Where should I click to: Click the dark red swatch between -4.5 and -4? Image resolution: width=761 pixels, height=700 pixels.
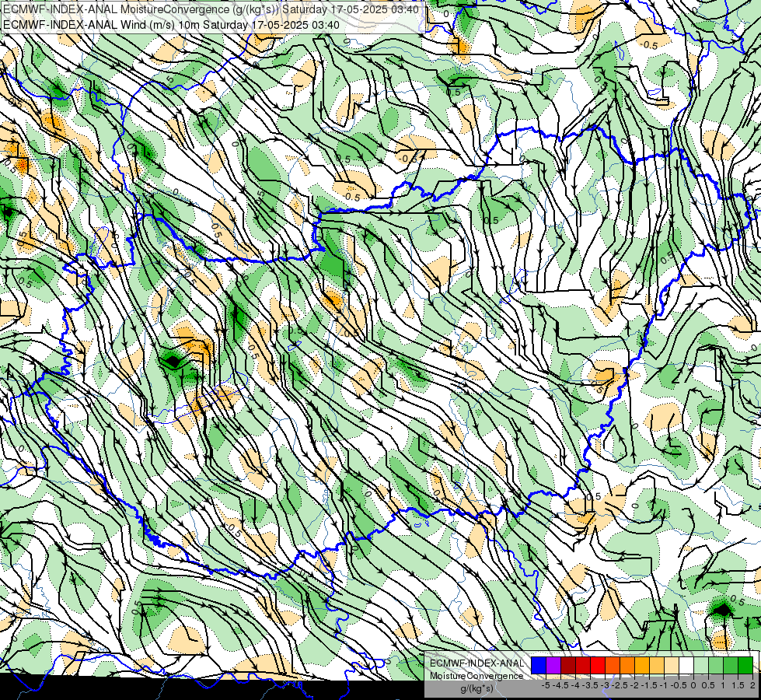[568, 666]
